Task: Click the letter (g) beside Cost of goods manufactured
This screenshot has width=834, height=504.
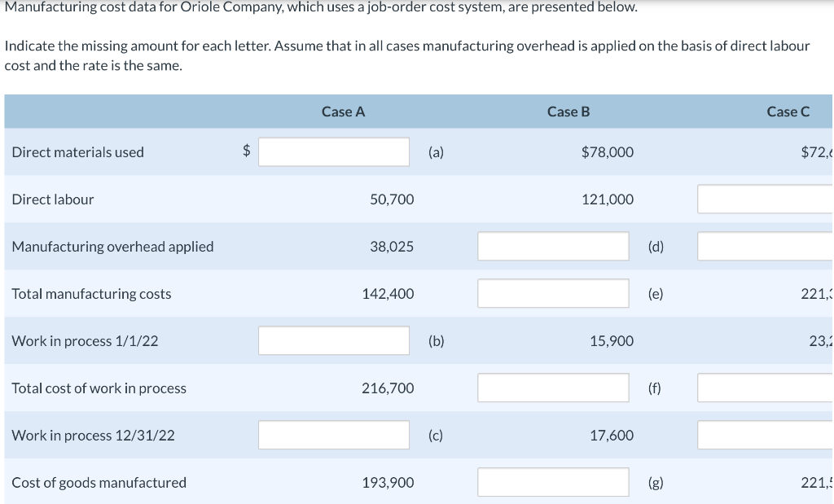Action: pos(656,482)
